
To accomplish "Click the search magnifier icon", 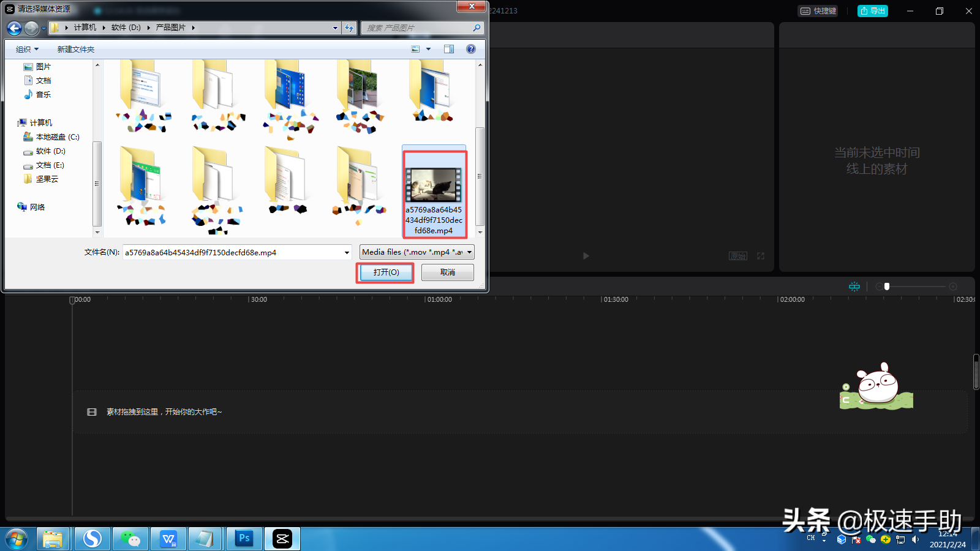I will pyautogui.click(x=477, y=28).
